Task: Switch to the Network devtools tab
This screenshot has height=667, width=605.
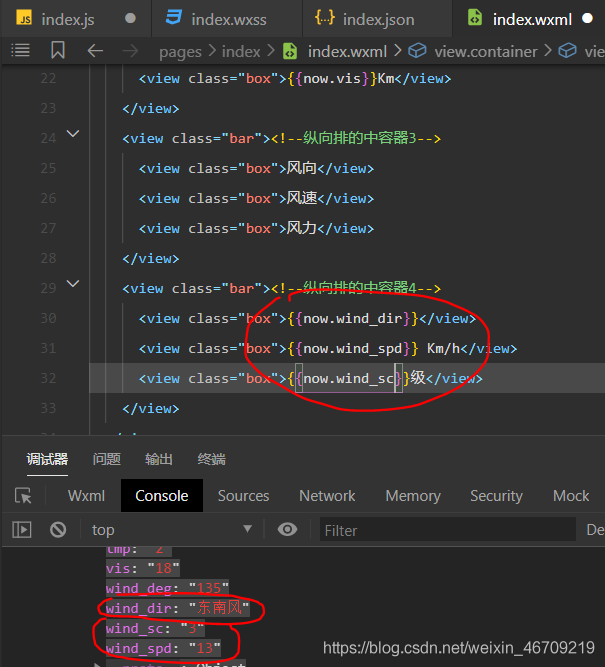Action: coord(327,496)
